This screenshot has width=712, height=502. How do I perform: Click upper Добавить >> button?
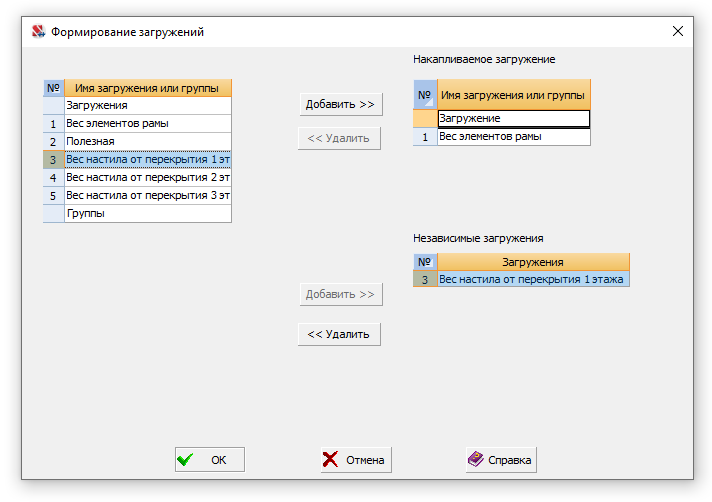341,104
